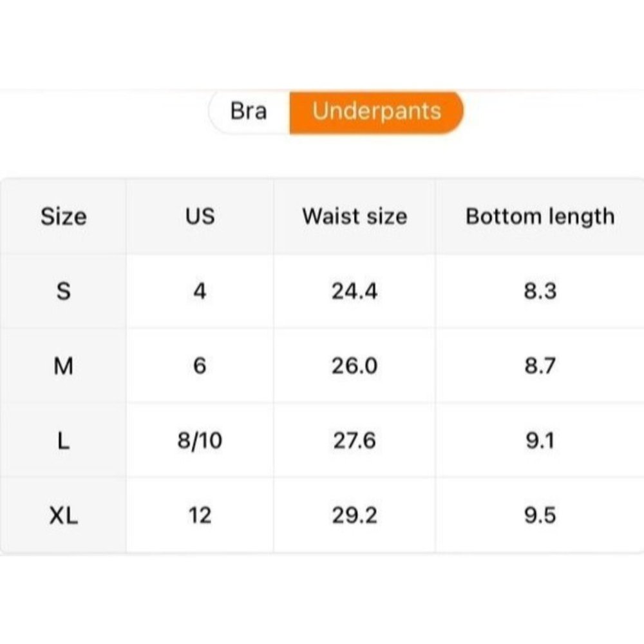Click the 26.0 waist size value

355,366
